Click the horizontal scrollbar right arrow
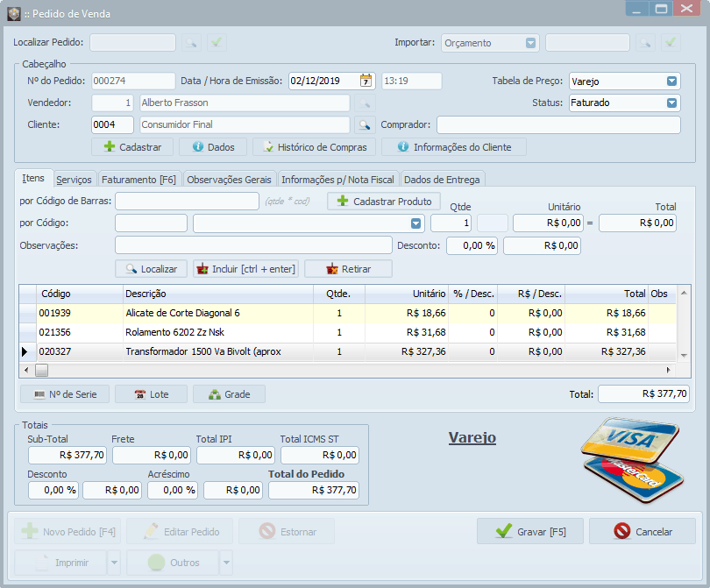 [668, 371]
